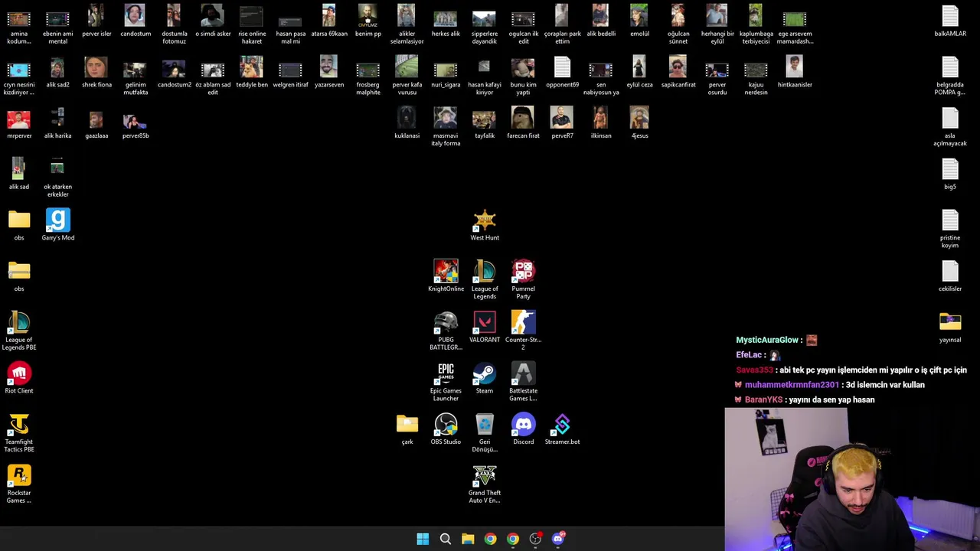
Task: Select the emolül image file
Action: click(639, 21)
